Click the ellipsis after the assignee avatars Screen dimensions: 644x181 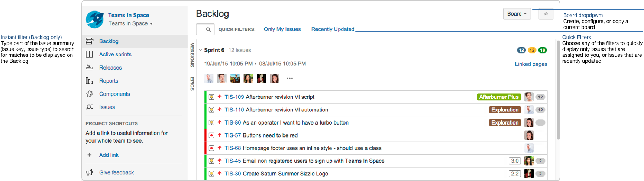[290, 78]
